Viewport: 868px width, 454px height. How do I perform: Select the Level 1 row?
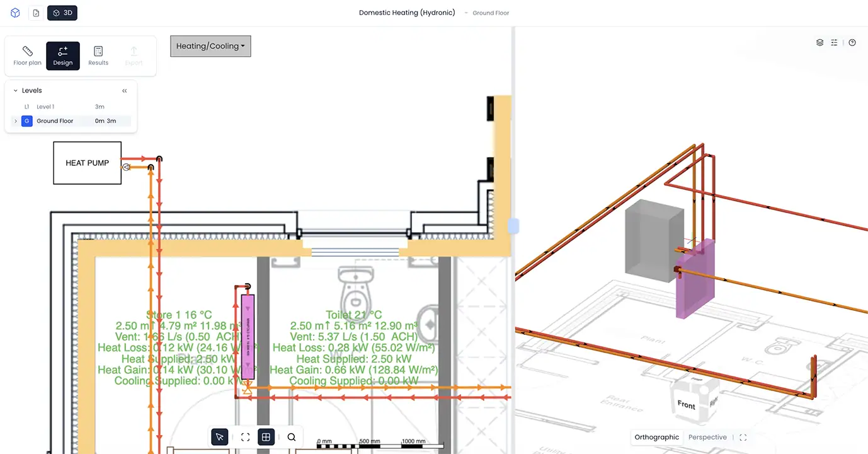point(71,107)
